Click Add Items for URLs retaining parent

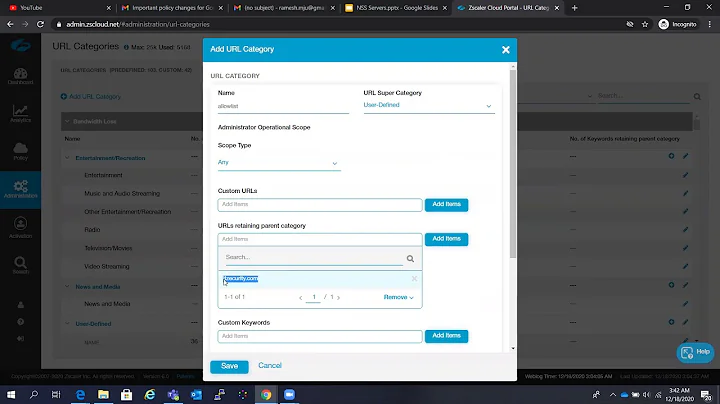[446, 239]
